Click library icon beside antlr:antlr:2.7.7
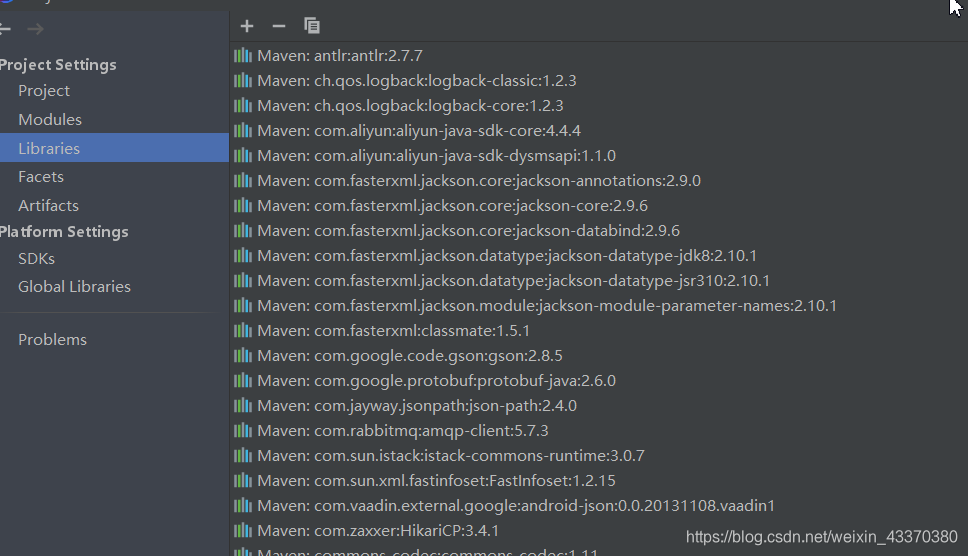Image resolution: width=968 pixels, height=556 pixels. (243, 56)
